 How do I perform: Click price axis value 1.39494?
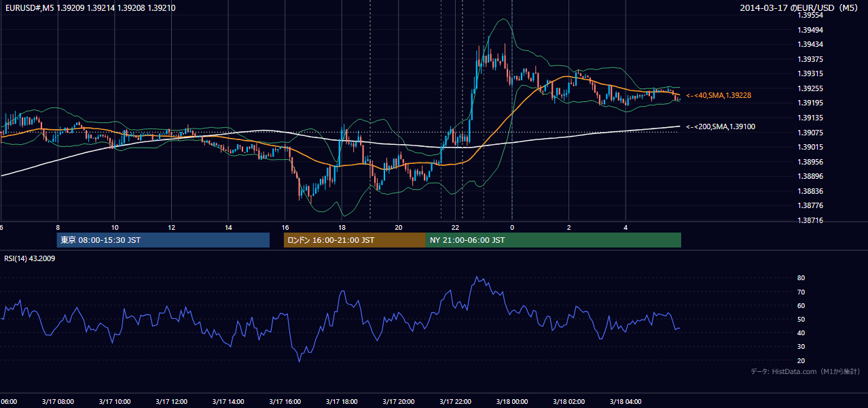(810, 30)
